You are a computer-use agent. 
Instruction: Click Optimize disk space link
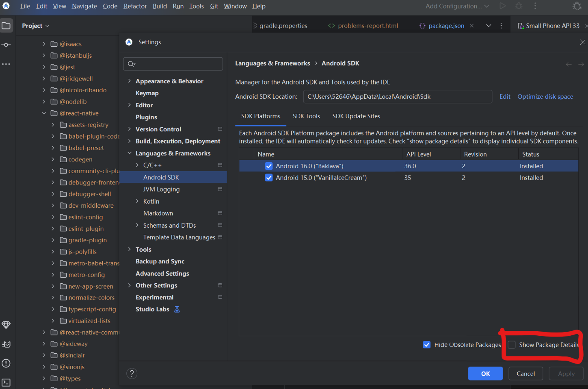coord(545,97)
